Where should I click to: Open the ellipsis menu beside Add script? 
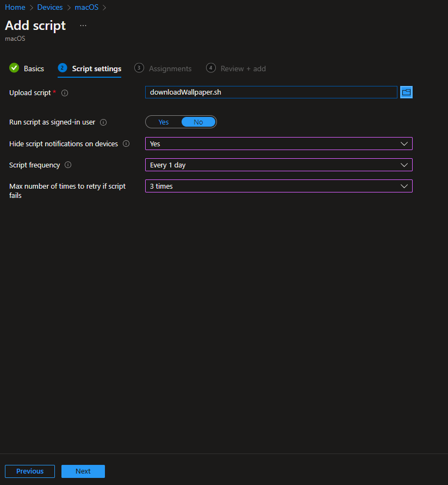click(x=83, y=26)
